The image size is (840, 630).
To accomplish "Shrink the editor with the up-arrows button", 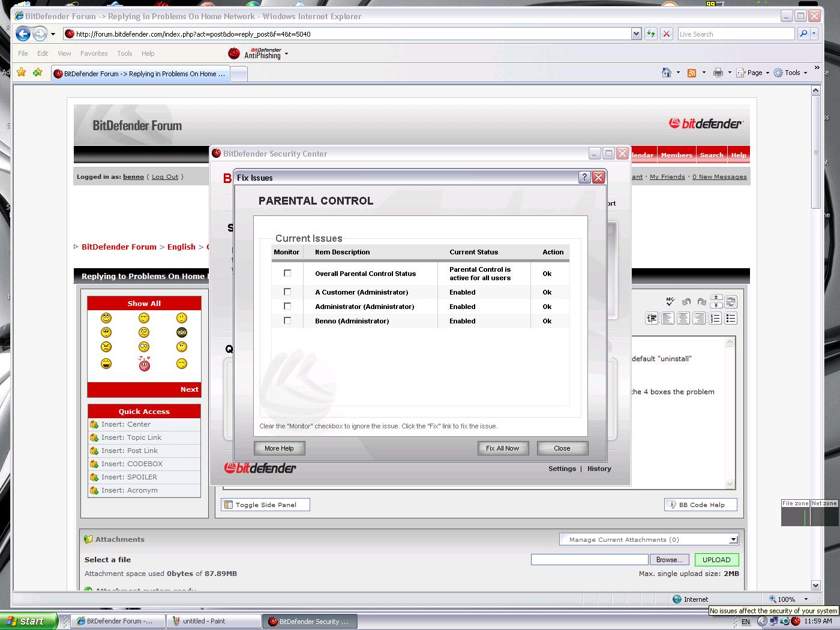I will click(716, 298).
